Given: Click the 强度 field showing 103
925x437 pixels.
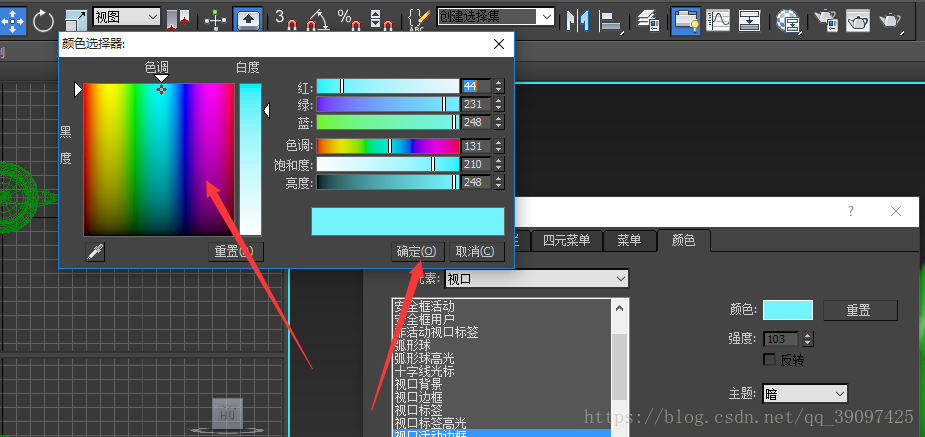Looking at the screenshot, I should (782, 339).
